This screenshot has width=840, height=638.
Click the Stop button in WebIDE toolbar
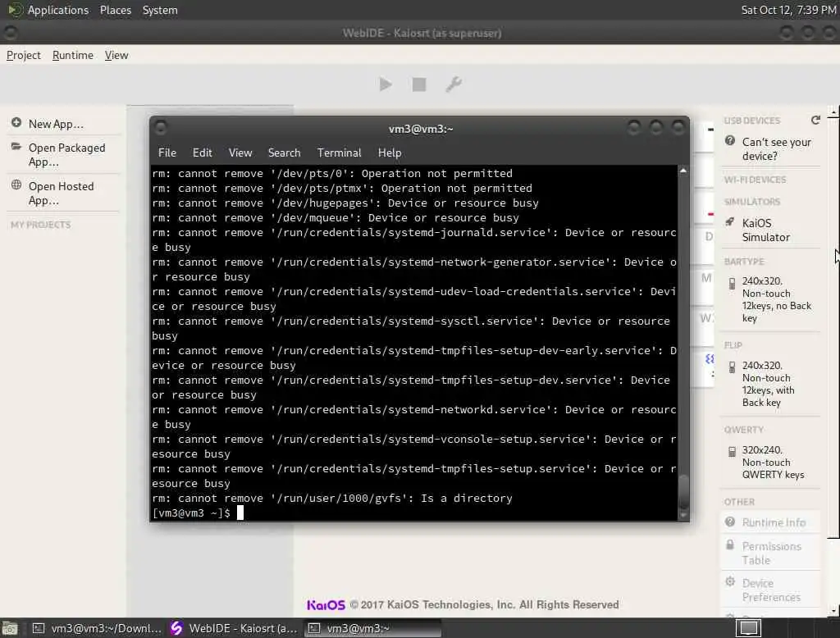[419, 84]
